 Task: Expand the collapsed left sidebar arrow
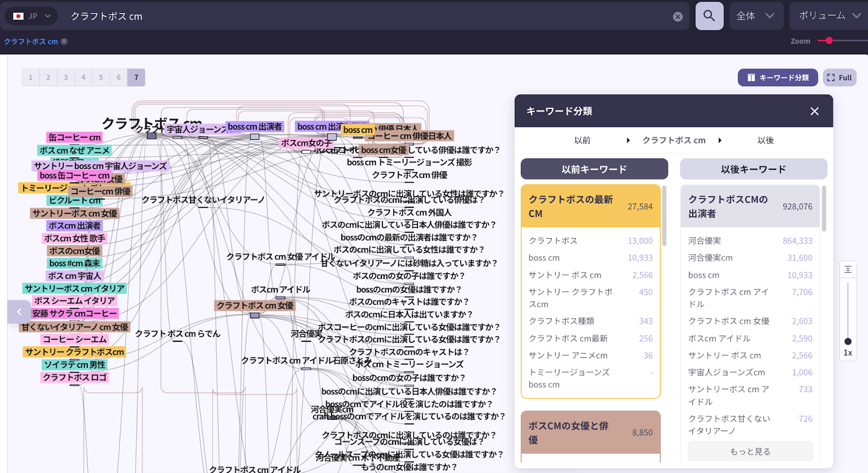click(x=19, y=312)
